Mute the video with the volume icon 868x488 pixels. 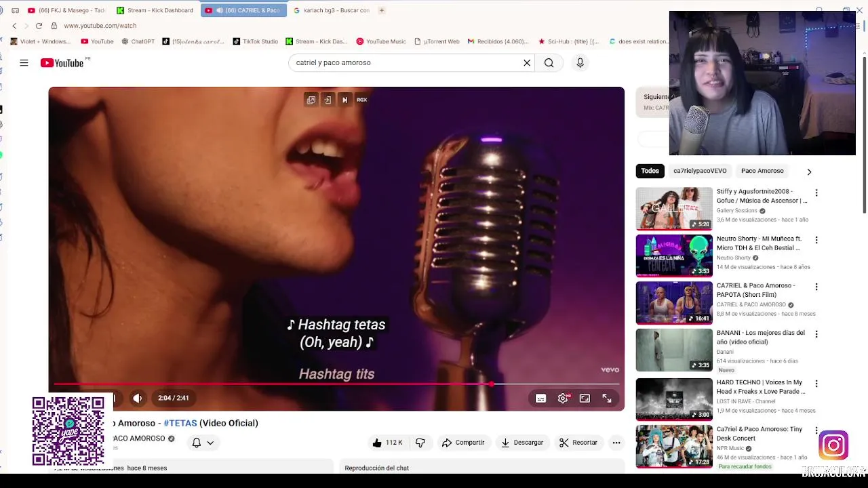click(138, 399)
